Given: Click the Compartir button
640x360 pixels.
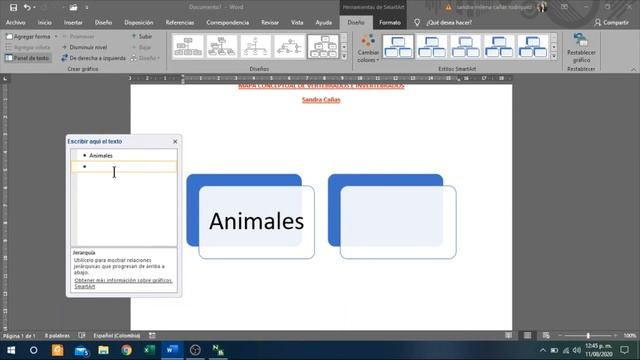Looking at the screenshot, I should 611,22.
